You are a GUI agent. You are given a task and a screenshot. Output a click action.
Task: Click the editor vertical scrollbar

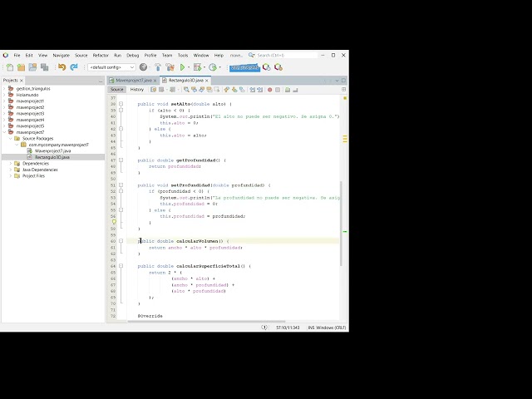tap(341, 224)
